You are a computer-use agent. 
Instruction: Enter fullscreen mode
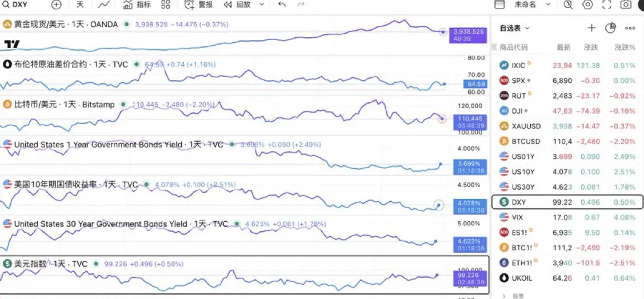607,5
